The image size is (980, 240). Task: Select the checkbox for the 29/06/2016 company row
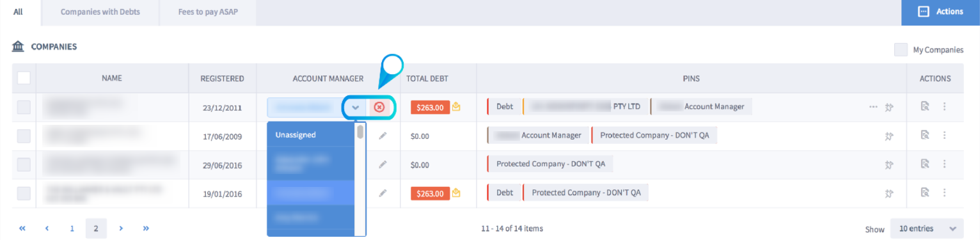pos(24,164)
